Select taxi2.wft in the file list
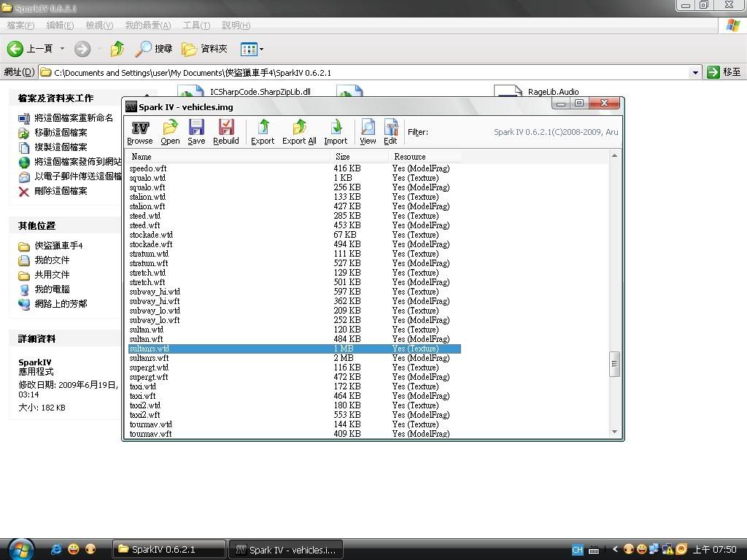 pos(144,415)
